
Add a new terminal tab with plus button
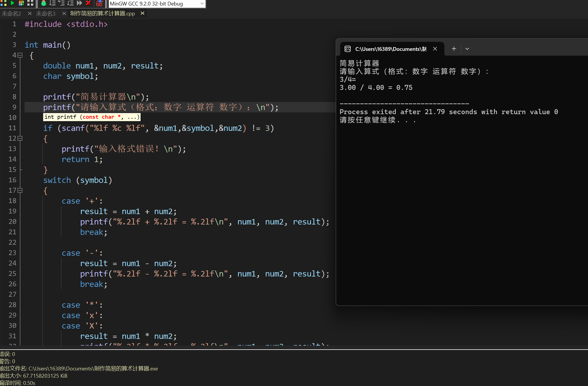454,49
